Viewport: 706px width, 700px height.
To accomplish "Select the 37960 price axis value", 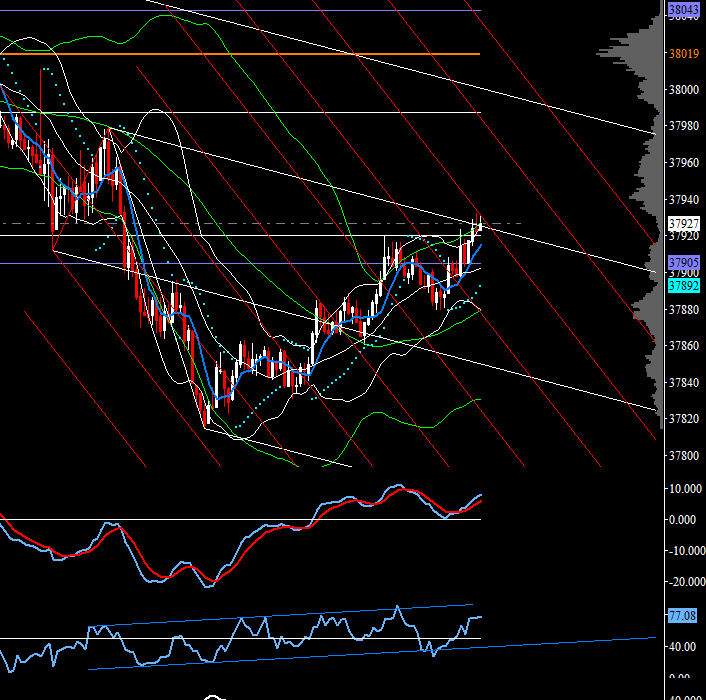I will [x=684, y=163].
